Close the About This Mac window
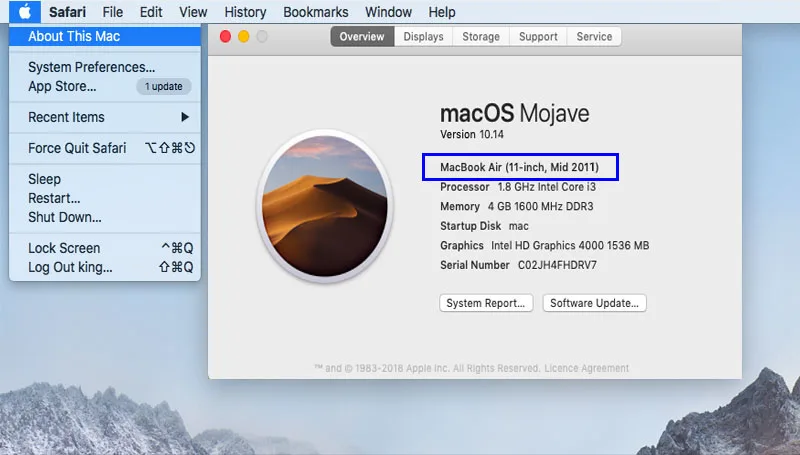 tap(226, 37)
